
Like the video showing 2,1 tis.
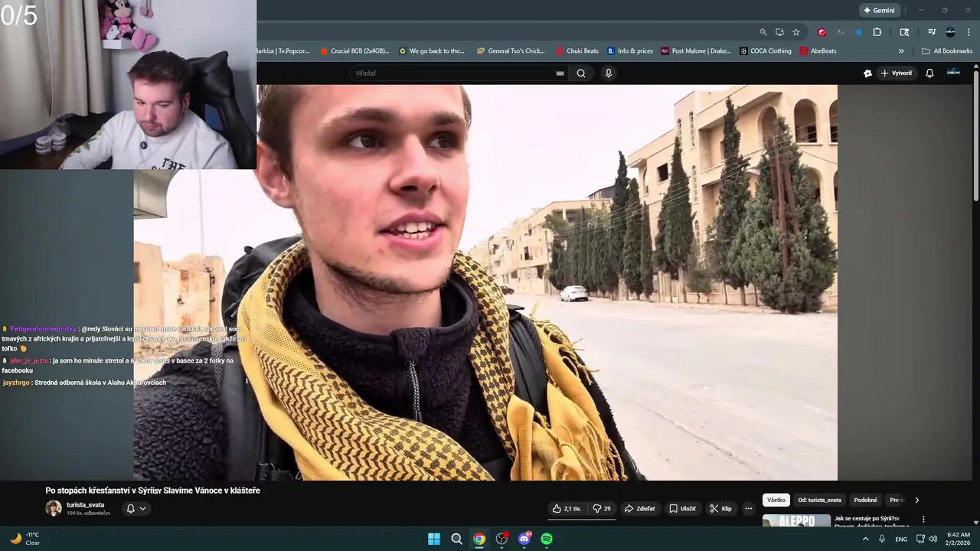click(567, 508)
